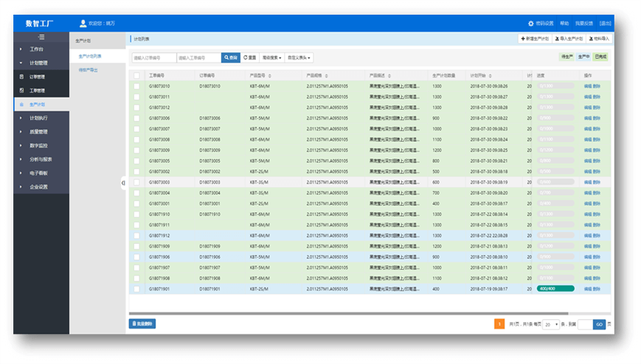Image resolution: width=641 pixels, height=364 pixels.
Task: Click the order number search input field
Action: (153, 57)
